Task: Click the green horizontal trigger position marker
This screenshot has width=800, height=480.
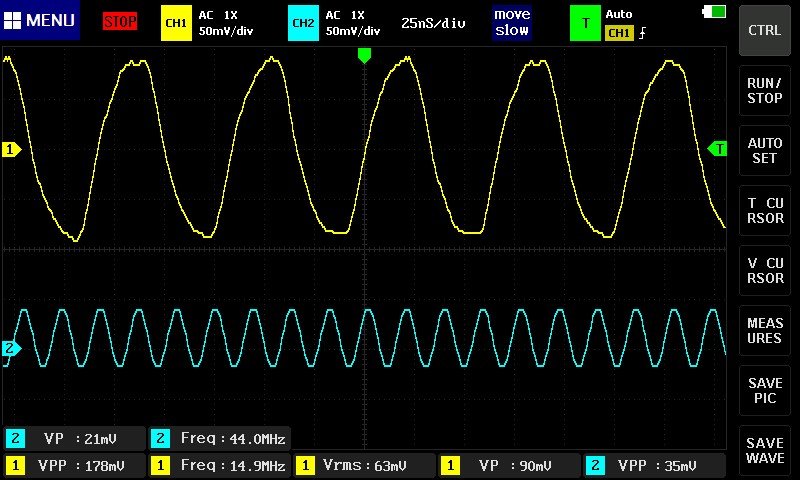Action: click(x=364, y=56)
